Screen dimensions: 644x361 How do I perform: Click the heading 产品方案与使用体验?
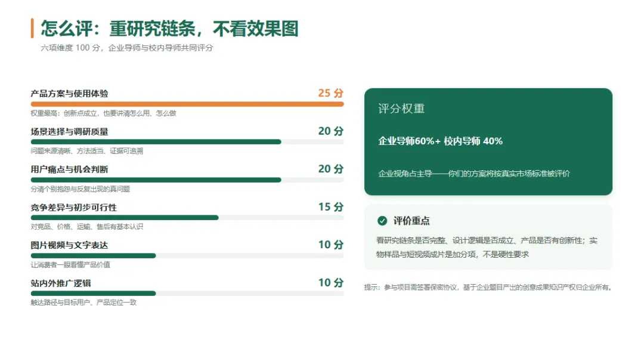pyautogui.click(x=69, y=94)
